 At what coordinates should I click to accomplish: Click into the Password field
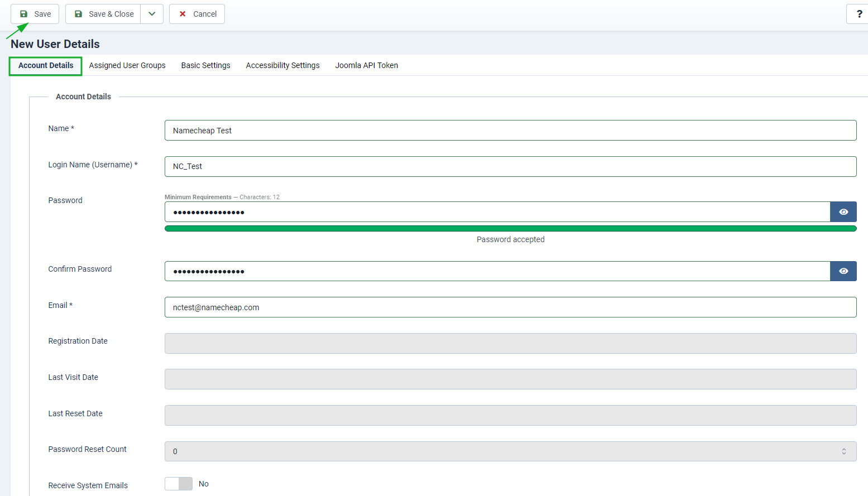pos(497,212)
